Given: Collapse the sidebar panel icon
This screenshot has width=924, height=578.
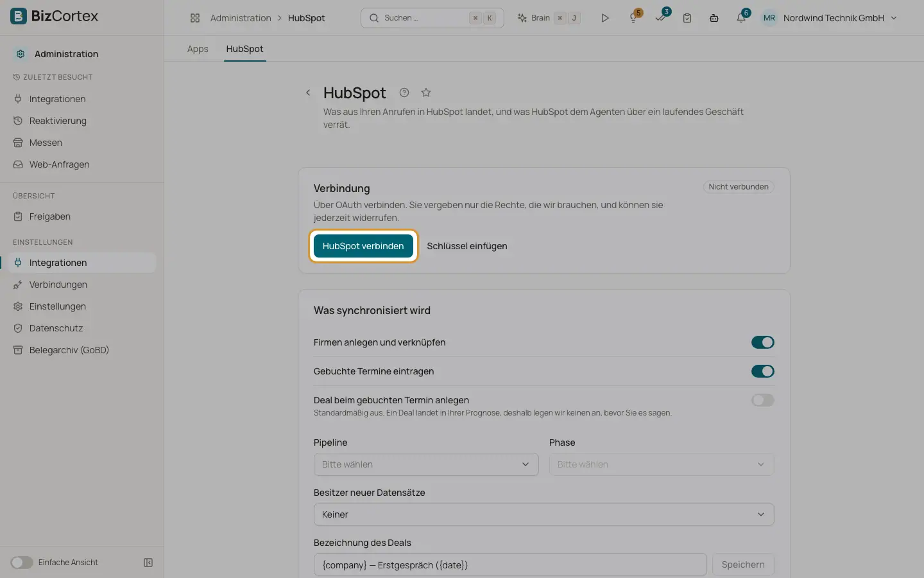Looking at the screenshot, I should (148, 563).
